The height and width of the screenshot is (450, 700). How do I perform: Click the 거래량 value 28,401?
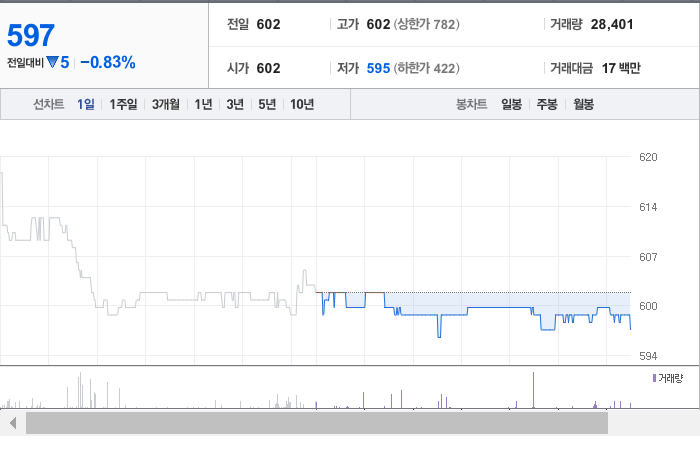612,24
